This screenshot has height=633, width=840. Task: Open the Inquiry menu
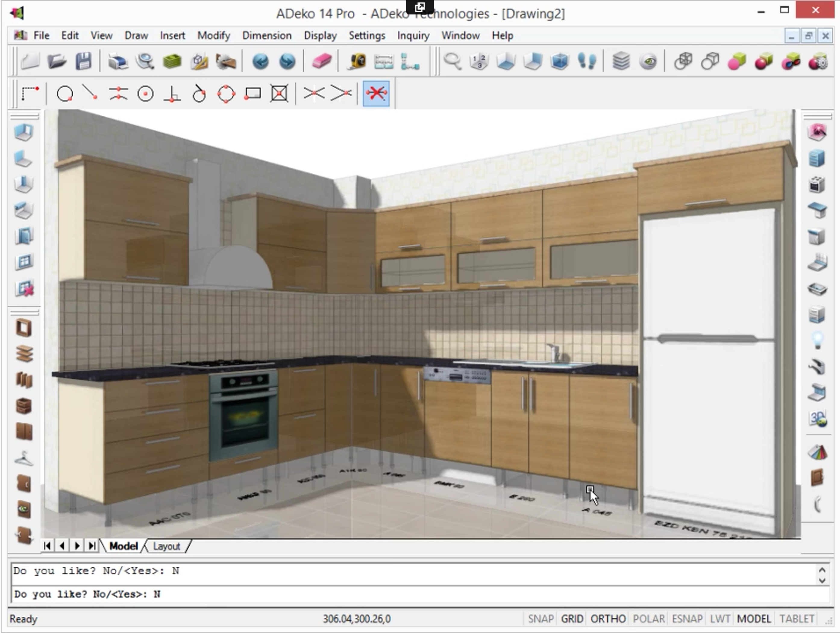(x=413, y=35)
